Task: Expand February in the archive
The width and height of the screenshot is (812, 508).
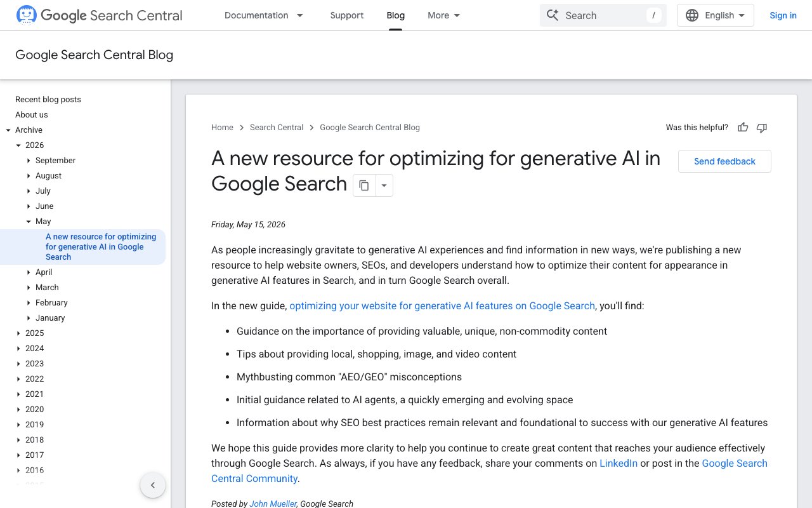Action: pos(29,303)
